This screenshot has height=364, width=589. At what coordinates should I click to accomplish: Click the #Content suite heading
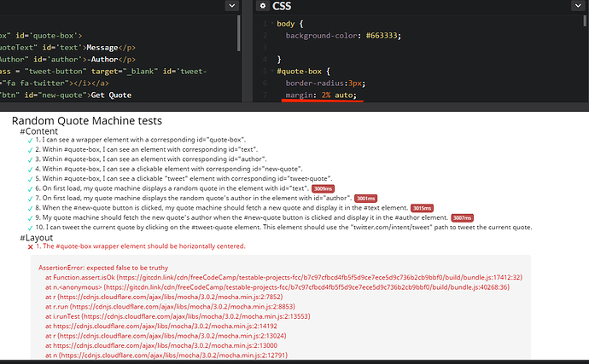click(39, 130)
